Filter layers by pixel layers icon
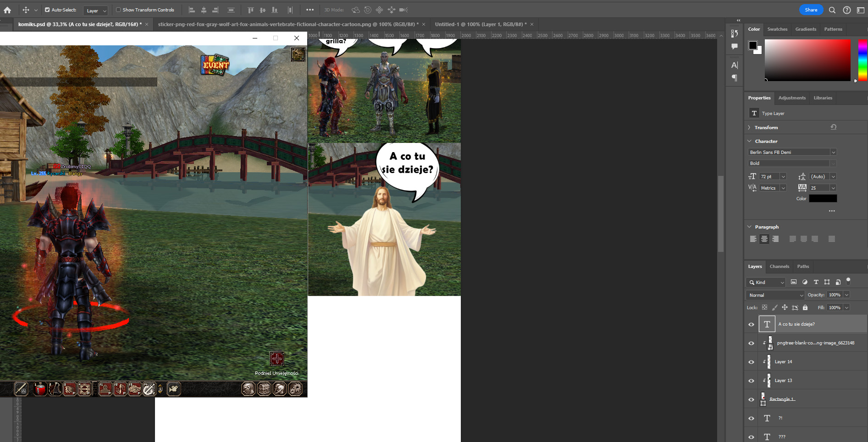Image resolution: width=868 pixels, height=442 pixels. tap(794, 282)
